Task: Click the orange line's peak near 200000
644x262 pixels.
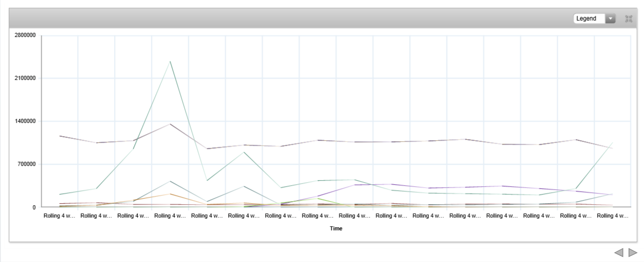Action: (x=170, y=194)
